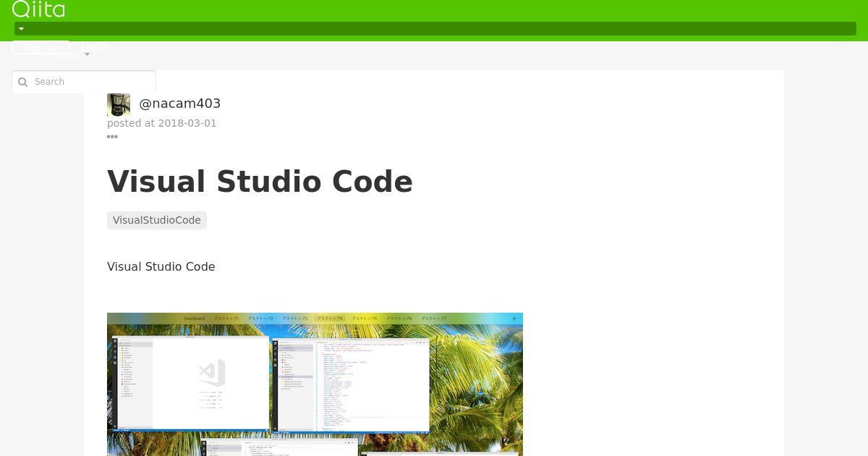Open the Log in link
Screen dimensions: 868x456
[x=95, y=48]
